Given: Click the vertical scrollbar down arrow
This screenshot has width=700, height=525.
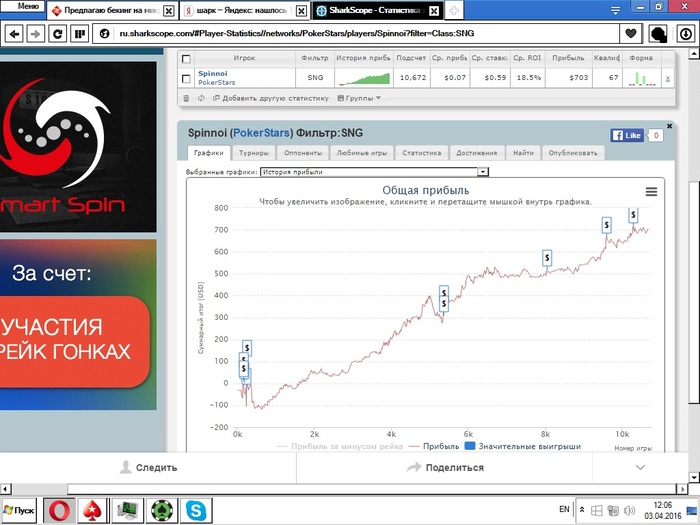Looking at the screenshot, I should (694, 477).
